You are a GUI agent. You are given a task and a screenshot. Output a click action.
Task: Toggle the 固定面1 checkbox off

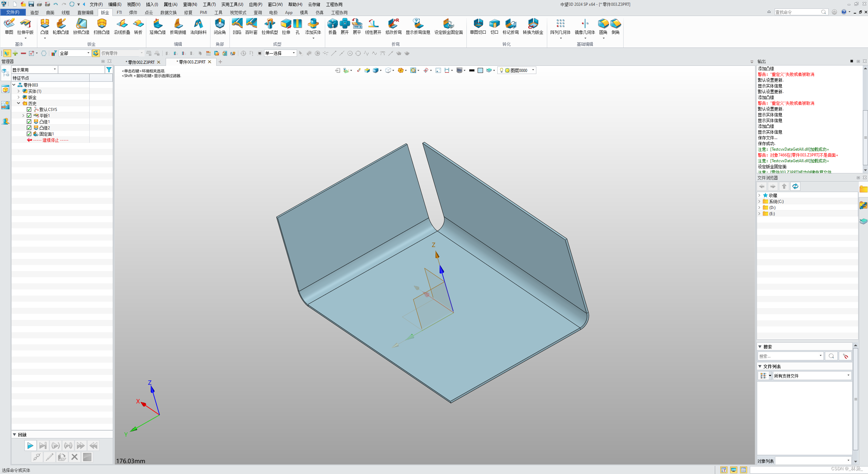point(29,134)
